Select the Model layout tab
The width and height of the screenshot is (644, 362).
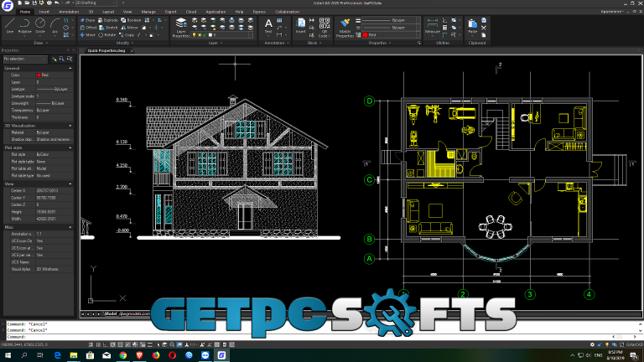[x=111, y=313]
